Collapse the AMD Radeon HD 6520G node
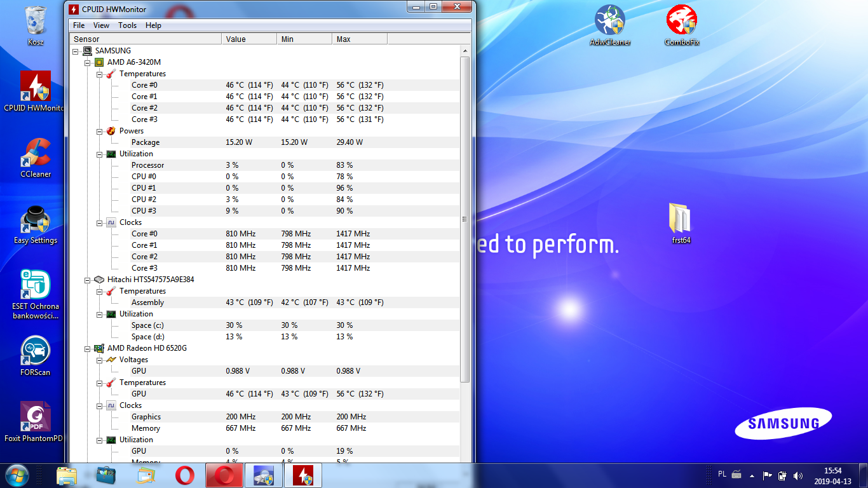The image size is (868, 488). pos(88,348)
